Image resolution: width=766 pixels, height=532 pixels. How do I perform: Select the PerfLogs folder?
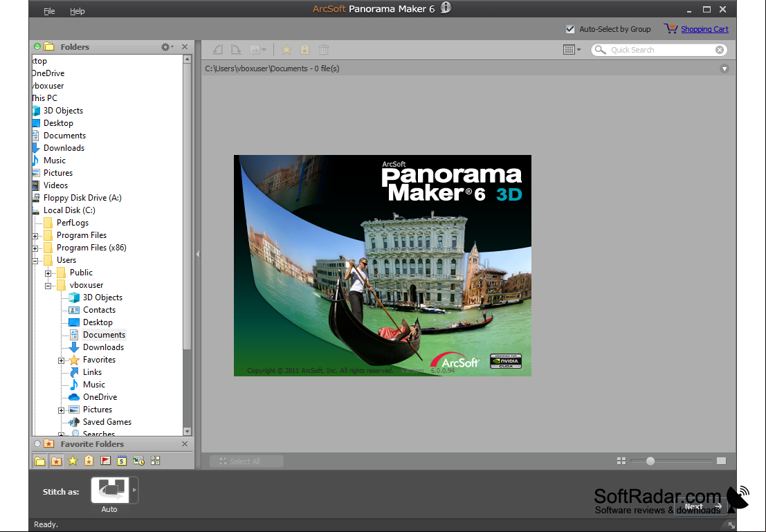pyautogui.click(x=73, y=223)
